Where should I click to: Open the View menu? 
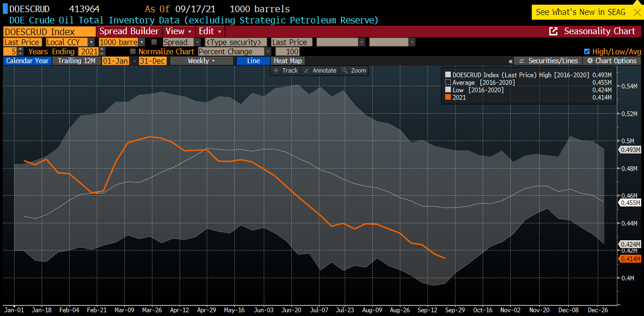click(x=179, y=31)
